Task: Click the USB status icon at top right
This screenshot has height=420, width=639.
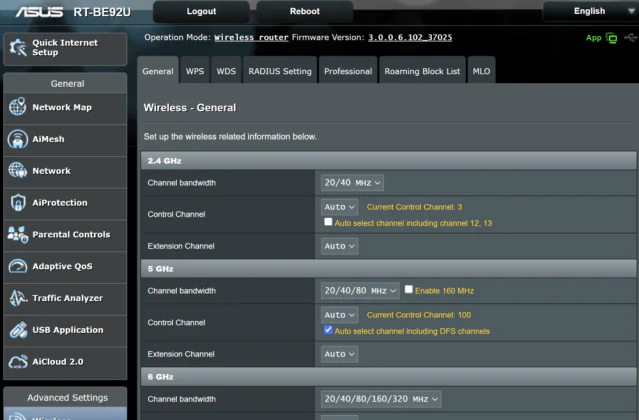Action: [630, 37]
